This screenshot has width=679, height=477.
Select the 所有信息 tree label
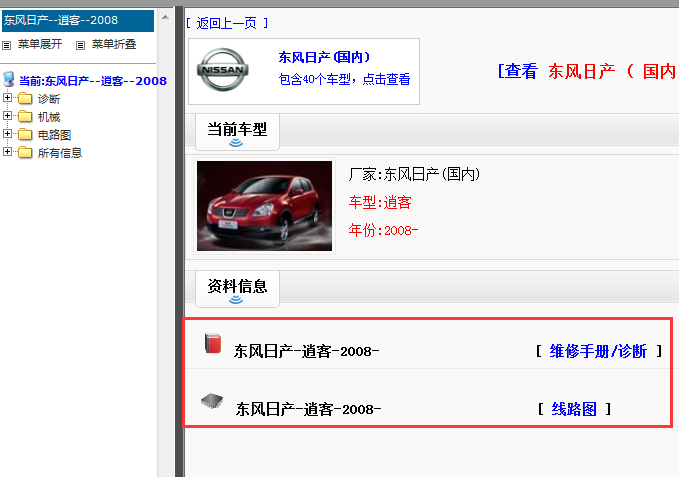[x=60, y=153]
